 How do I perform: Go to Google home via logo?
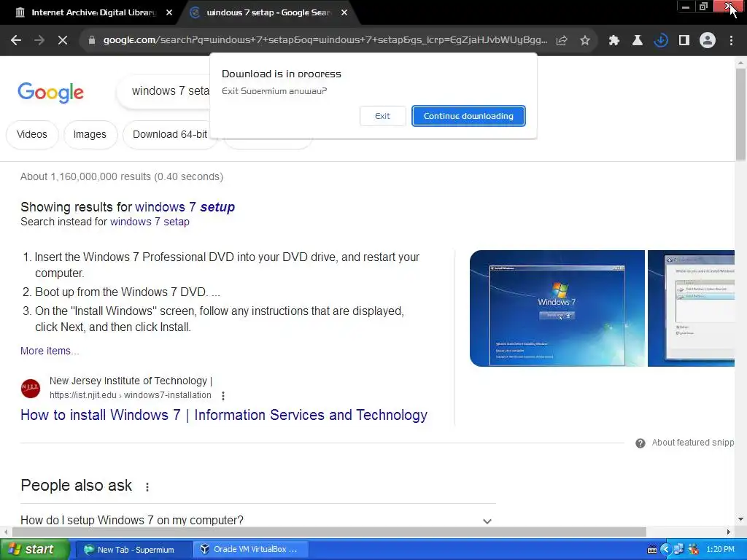(x=50, y=92)
